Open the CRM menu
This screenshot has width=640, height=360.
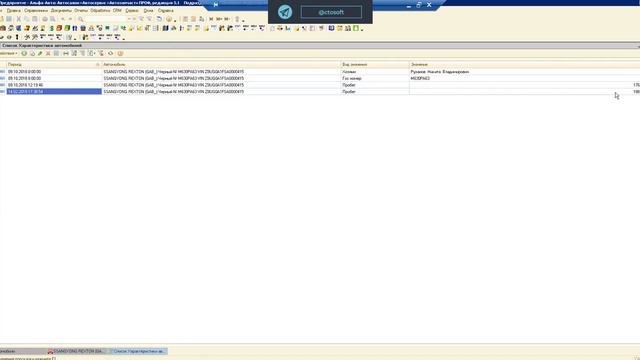[x=117, y=11]
